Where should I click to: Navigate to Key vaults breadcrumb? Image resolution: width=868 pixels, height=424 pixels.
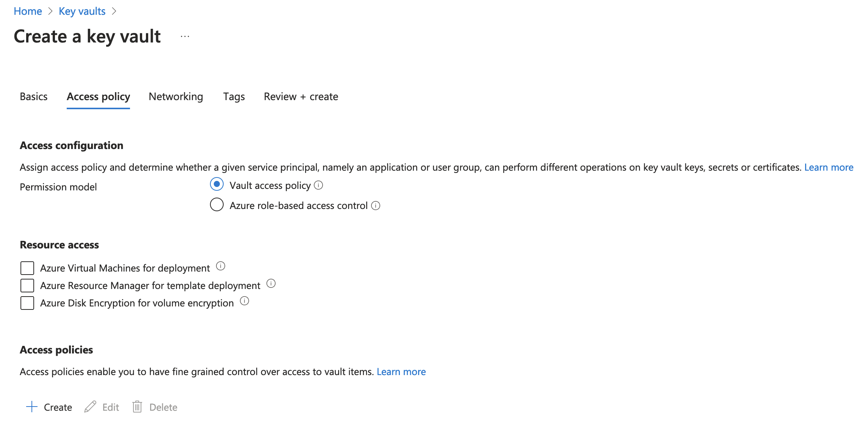pyautogui.click(x=82, y=11)
